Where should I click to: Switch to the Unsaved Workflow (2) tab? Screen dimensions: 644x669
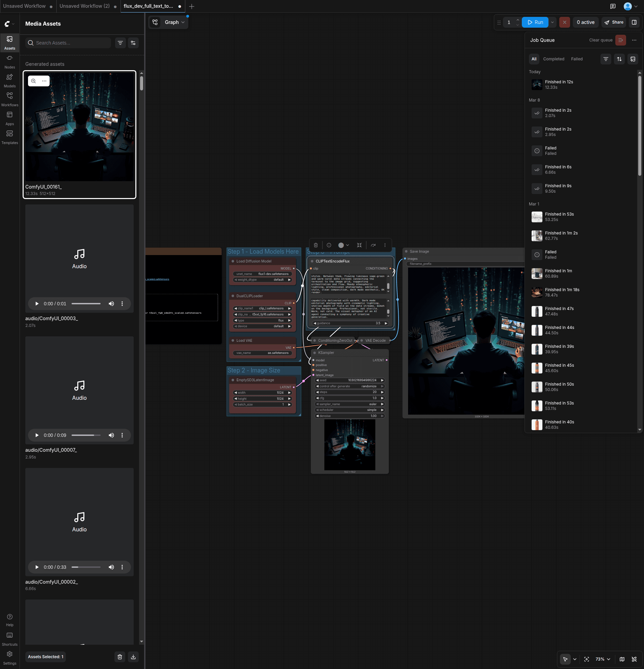pyautogui.click(x=84, y=6)
